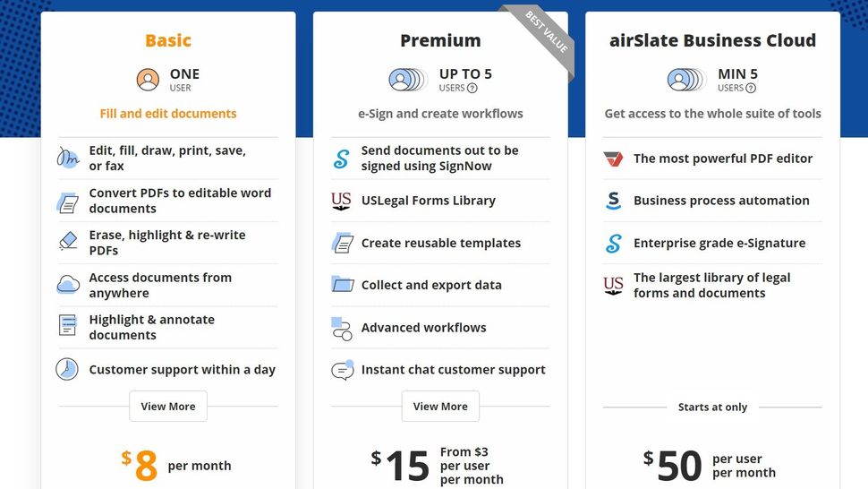Click the single user avatar icon in Basic

pos(148,80)
